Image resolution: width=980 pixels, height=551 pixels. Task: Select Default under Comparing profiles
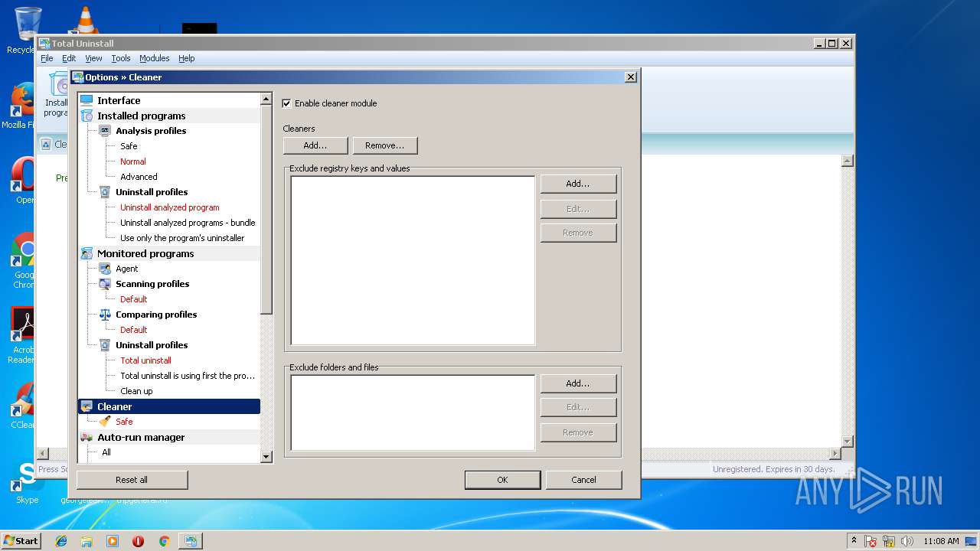(x=133, y=330)
